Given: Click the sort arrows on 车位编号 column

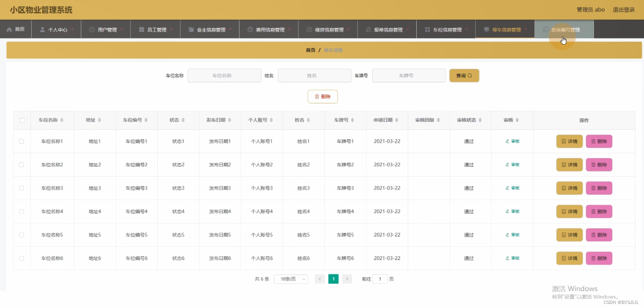Looking at the screenshot, I should [146, 120].
